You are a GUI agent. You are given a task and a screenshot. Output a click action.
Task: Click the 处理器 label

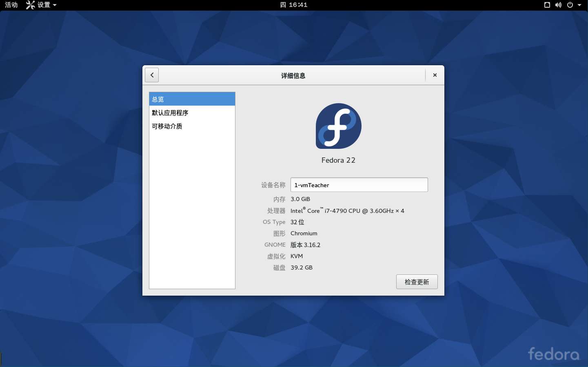276,211
